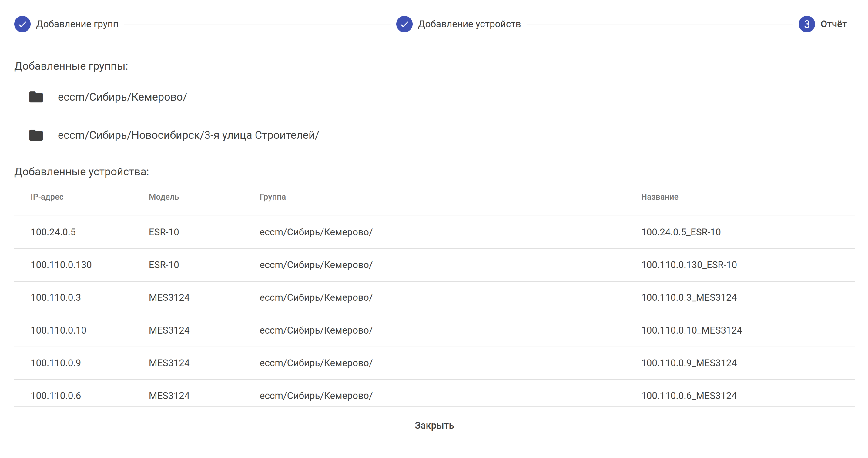
Task: Select the row with IP 100.110.0.9
Action: coord(55,363)
